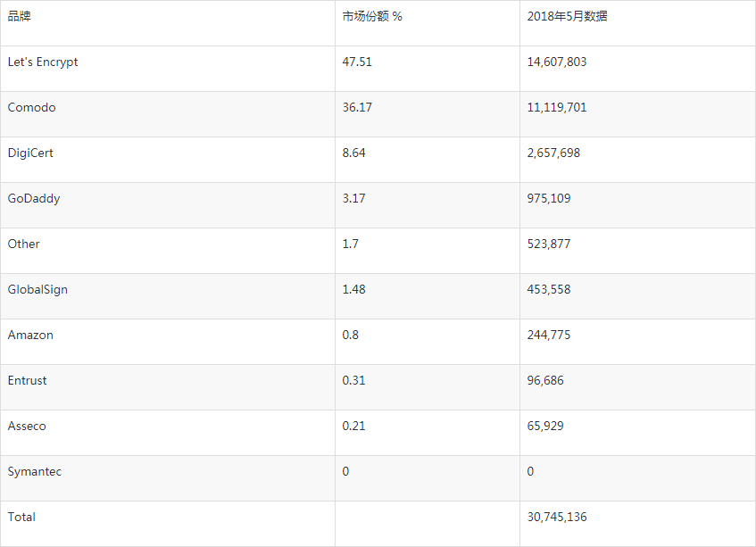This screenshot has height=547, width=756.
Task: Click the Total row label
Action: [x=21, y=518]
